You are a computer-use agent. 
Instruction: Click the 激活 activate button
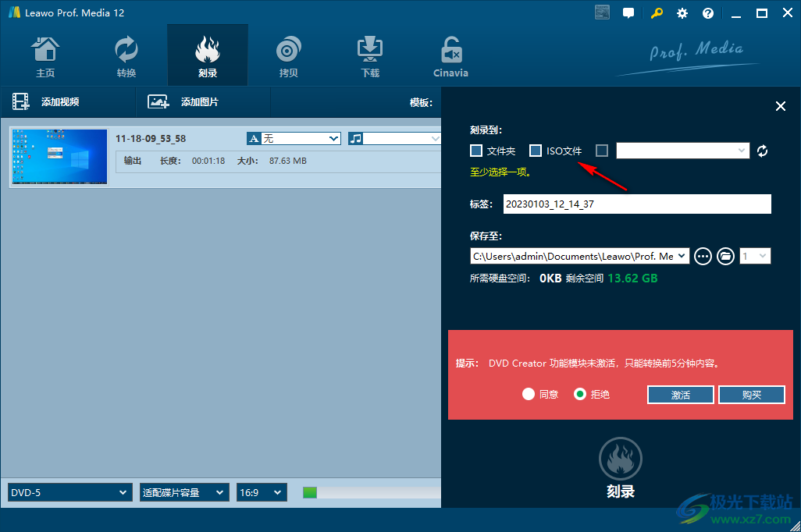pyautogui.click(x=681, y=395)
